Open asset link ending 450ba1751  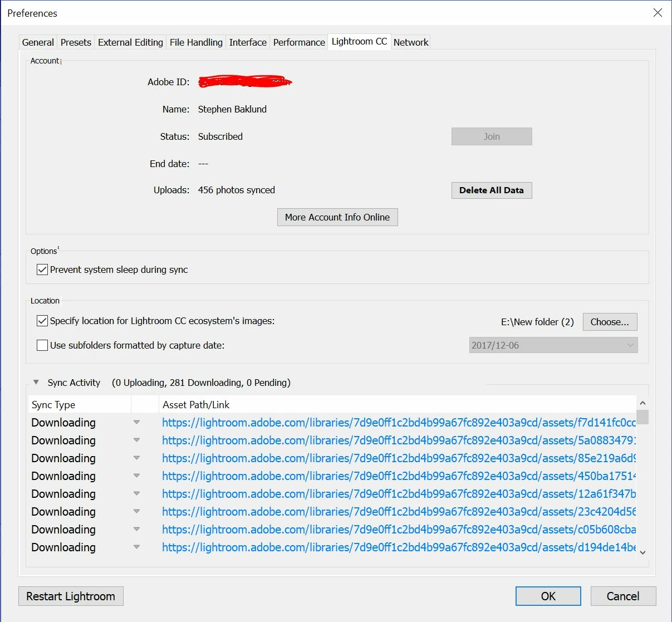click(399, 476)
